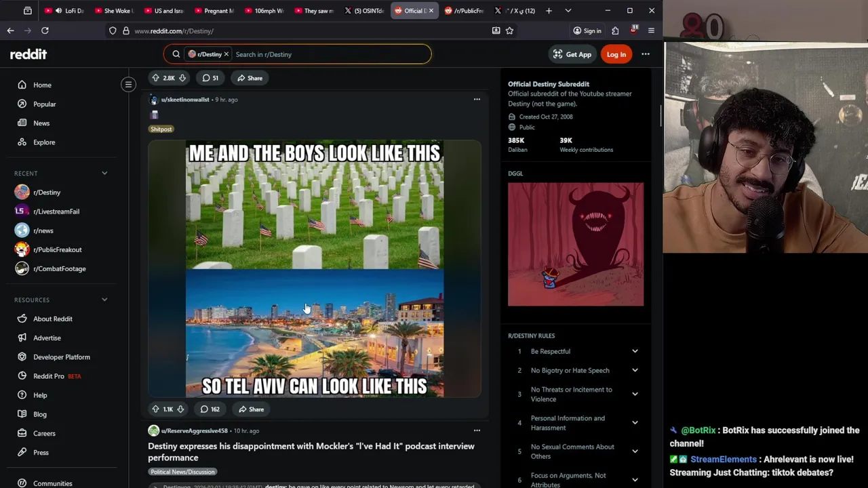Open r/Destiny from recent list

47,192
